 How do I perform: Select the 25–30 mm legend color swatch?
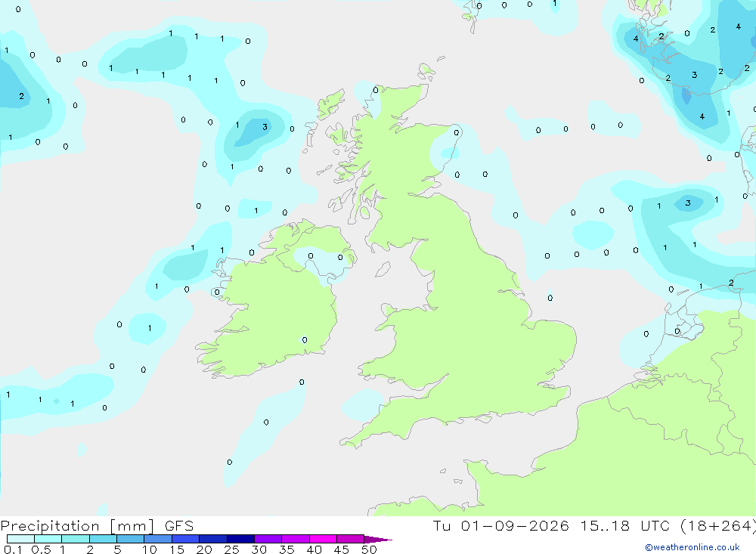tap(240, 539)
